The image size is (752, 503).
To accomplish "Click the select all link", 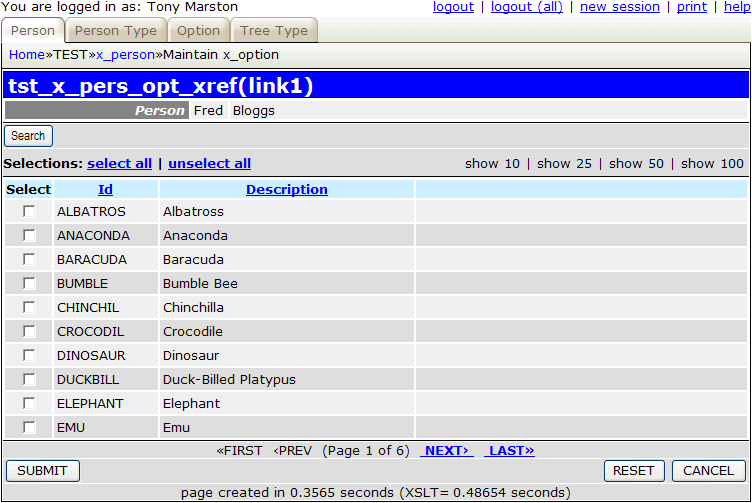I will (x=119, y=164).
